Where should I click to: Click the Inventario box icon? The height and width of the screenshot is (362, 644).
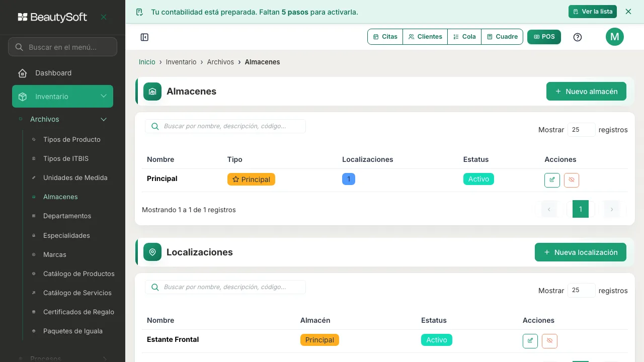[x=22, y=97]
